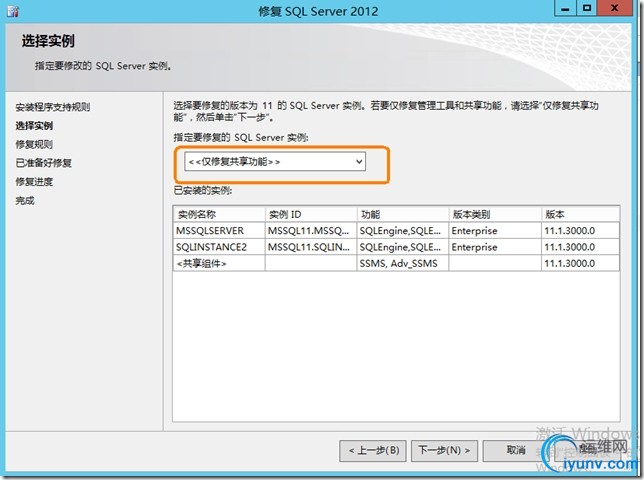Screen dimensions: 644x480
Task: Click Enterprise cell in MSSQLSERVER row
Action: (x=495, y=231)
